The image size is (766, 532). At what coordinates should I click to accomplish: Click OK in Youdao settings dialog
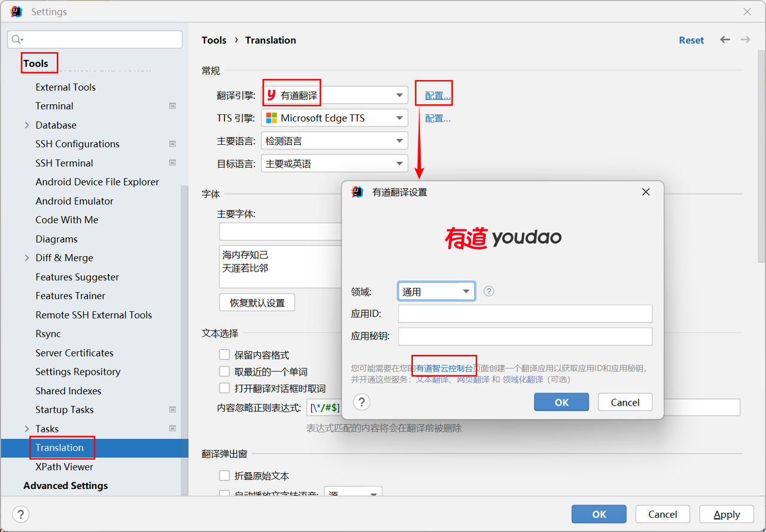tap(561, 402)
